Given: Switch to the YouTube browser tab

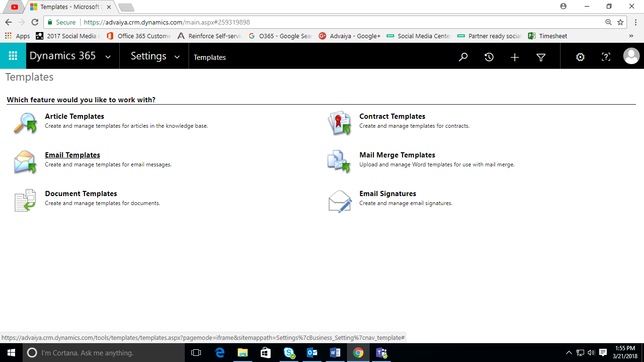Looking at the screenshot, I should coord(15,7).
